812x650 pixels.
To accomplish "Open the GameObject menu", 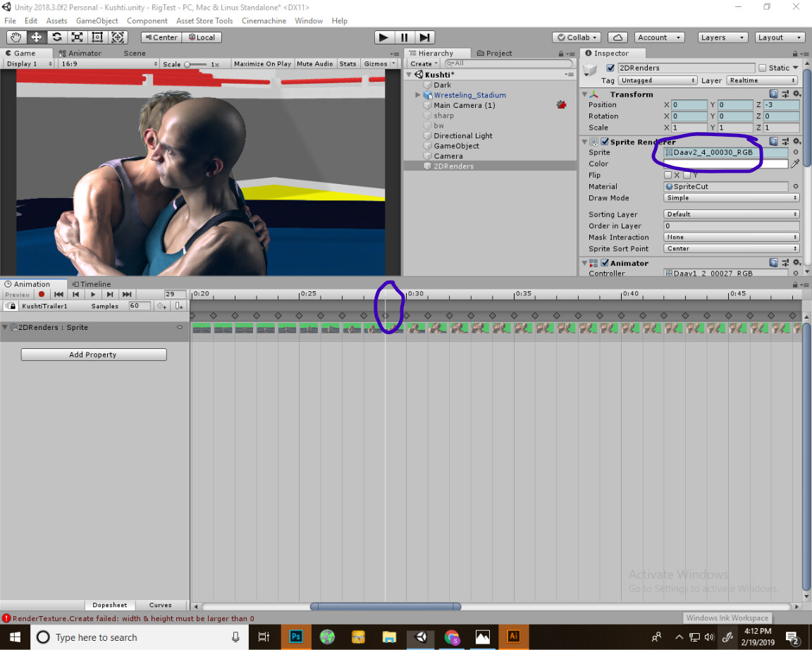I will [x=97, y=20].
